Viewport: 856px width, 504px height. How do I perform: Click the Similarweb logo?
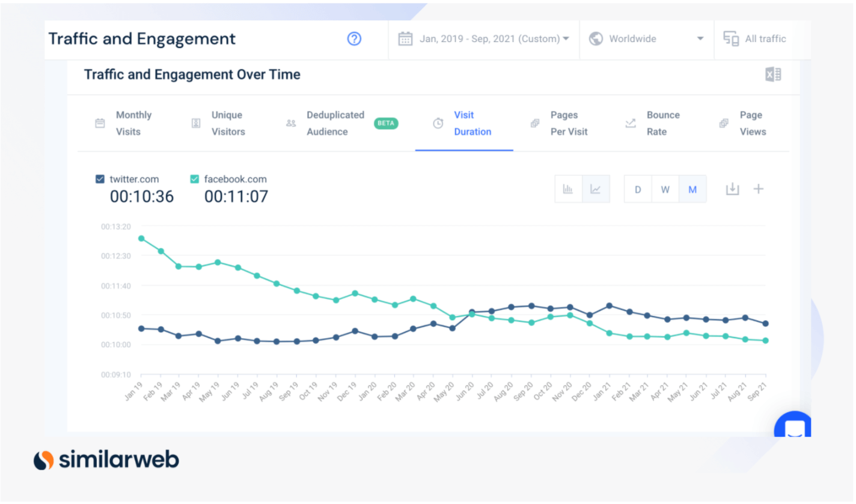106,460
